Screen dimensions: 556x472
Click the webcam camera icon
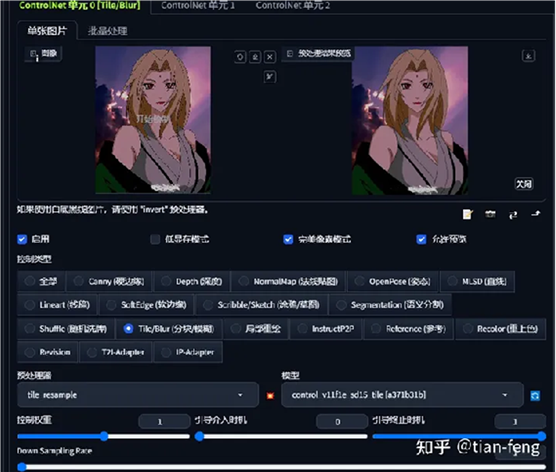coord(490,214)
